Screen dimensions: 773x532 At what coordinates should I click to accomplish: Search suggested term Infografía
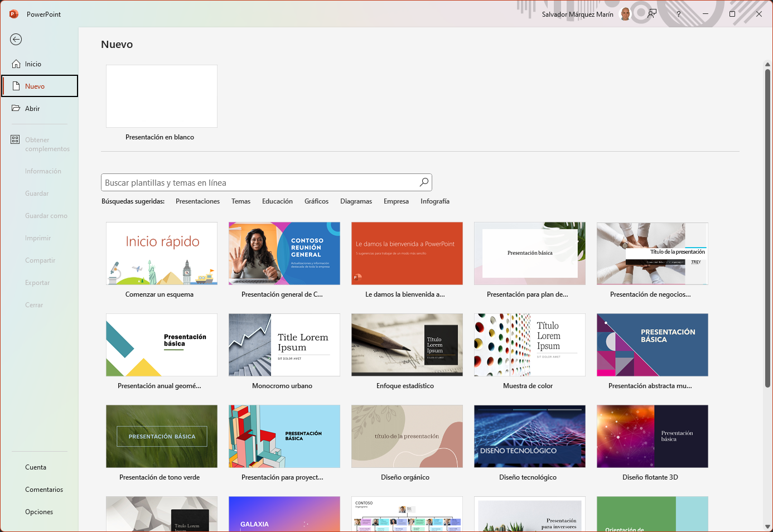[x=435, y=201]
